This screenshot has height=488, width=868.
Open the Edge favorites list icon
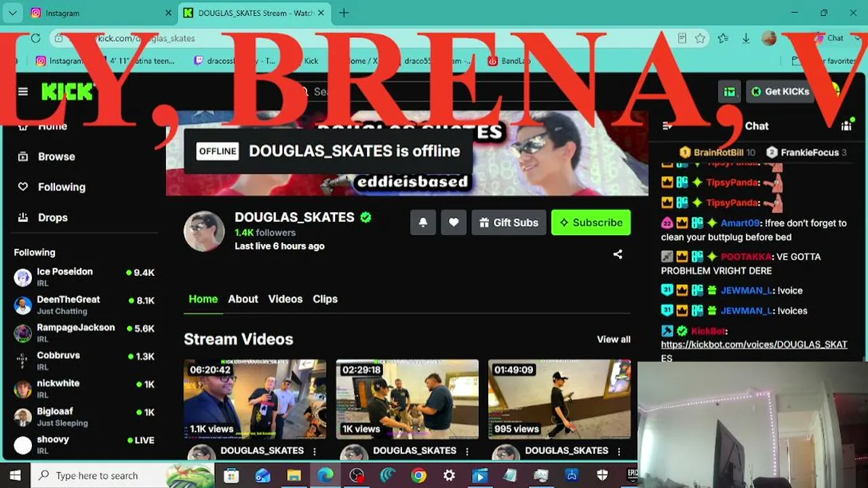[724, 39]
